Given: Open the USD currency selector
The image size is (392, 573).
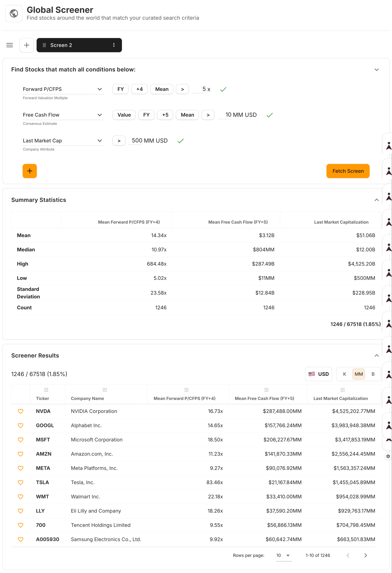Looking at the screenshot, I should coord(318,374).
